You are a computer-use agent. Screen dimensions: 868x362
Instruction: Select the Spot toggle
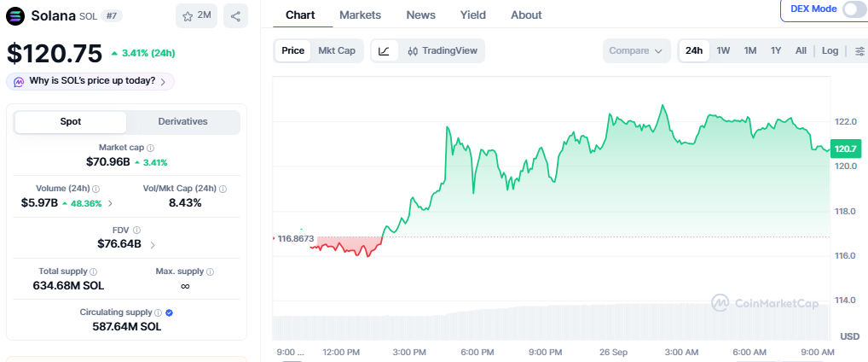[71, 122]
